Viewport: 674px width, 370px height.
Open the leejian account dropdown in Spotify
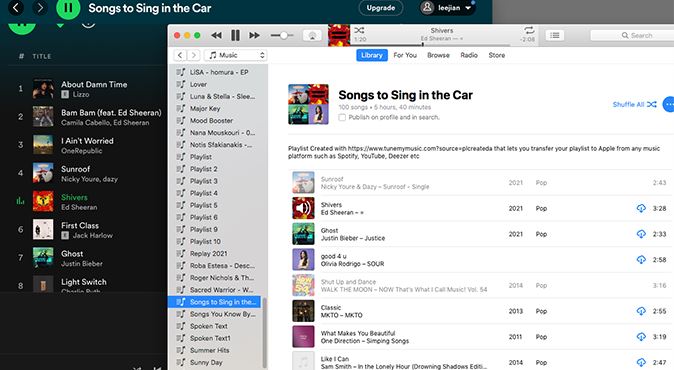[447, 8]
